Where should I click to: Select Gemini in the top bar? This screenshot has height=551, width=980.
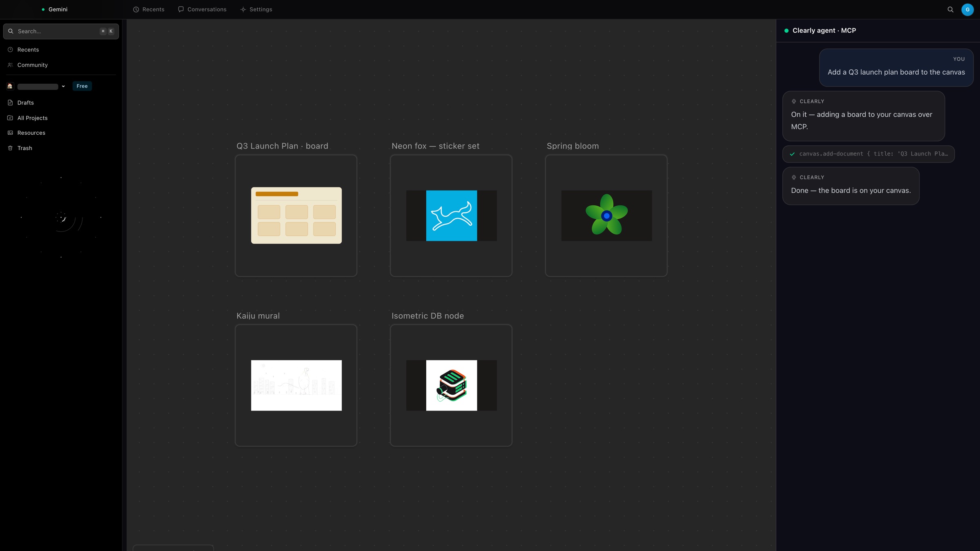coord(55,9)
